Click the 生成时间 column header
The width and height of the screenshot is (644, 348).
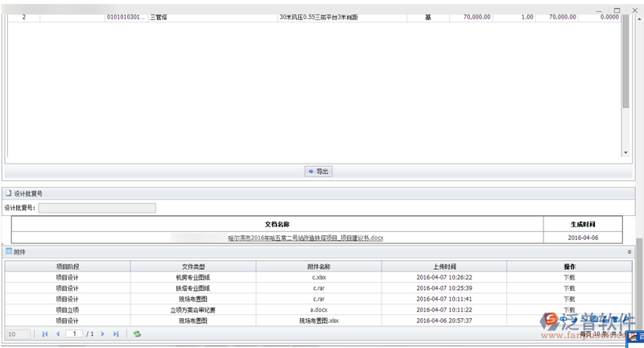pos(583,224)
